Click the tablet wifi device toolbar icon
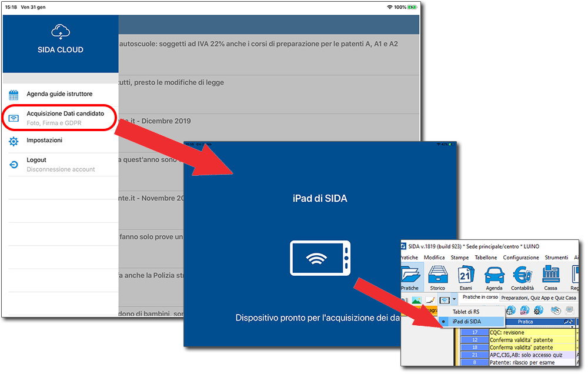Viewport: 588px width, 374px height. tap(445, 300)
